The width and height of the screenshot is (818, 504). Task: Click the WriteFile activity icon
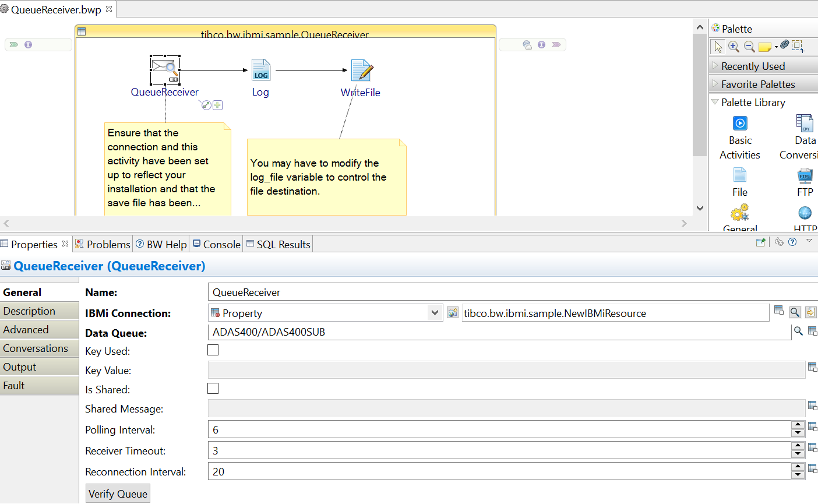(361, 71)
